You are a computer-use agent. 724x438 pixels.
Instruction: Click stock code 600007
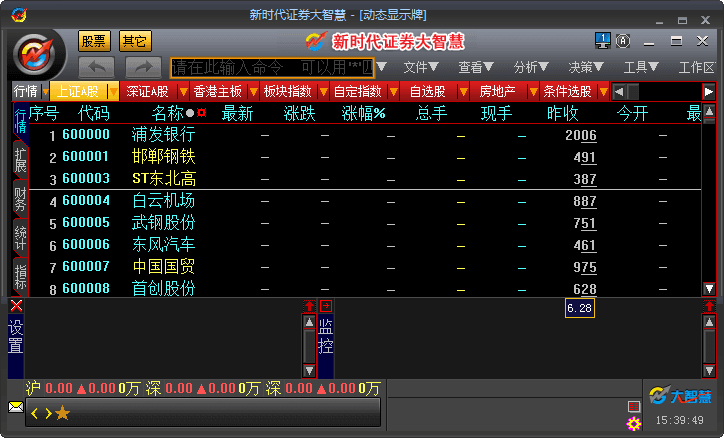pyautogui.click(x=86, y=266)
